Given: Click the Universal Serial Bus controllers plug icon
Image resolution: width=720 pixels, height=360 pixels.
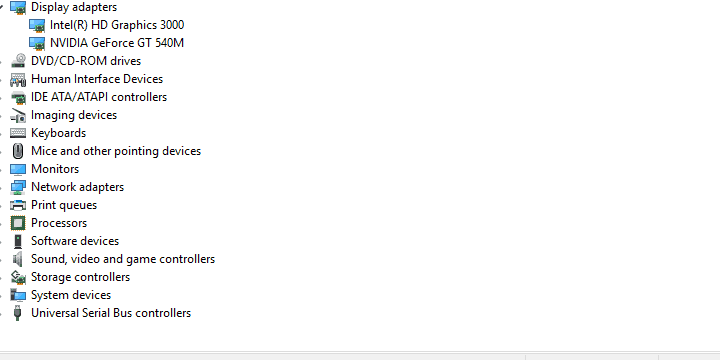Looking at the screenshot, I should 18,313.
